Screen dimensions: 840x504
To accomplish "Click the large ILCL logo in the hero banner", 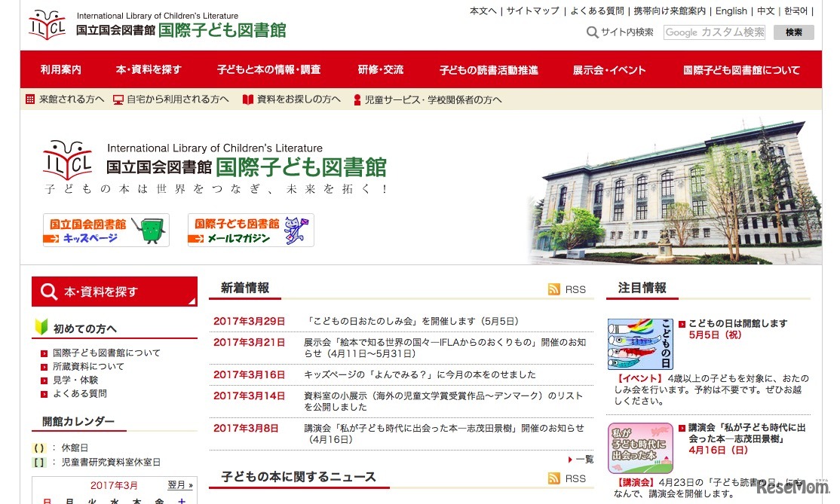I will click(68, 160).
